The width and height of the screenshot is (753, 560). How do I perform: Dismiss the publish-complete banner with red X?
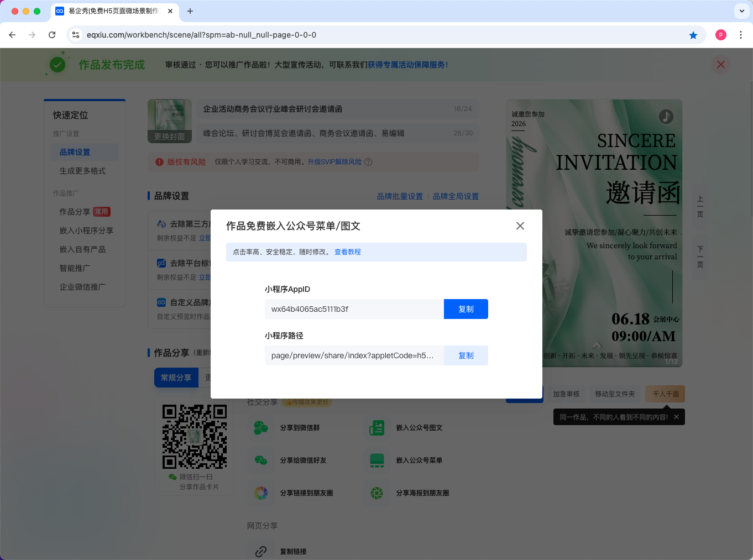[x=720, y=65]
